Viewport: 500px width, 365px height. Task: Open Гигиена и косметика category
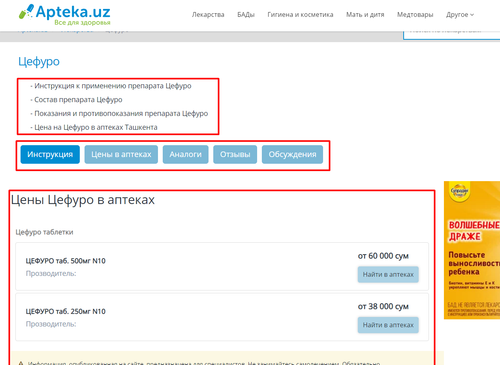point(300,15)
